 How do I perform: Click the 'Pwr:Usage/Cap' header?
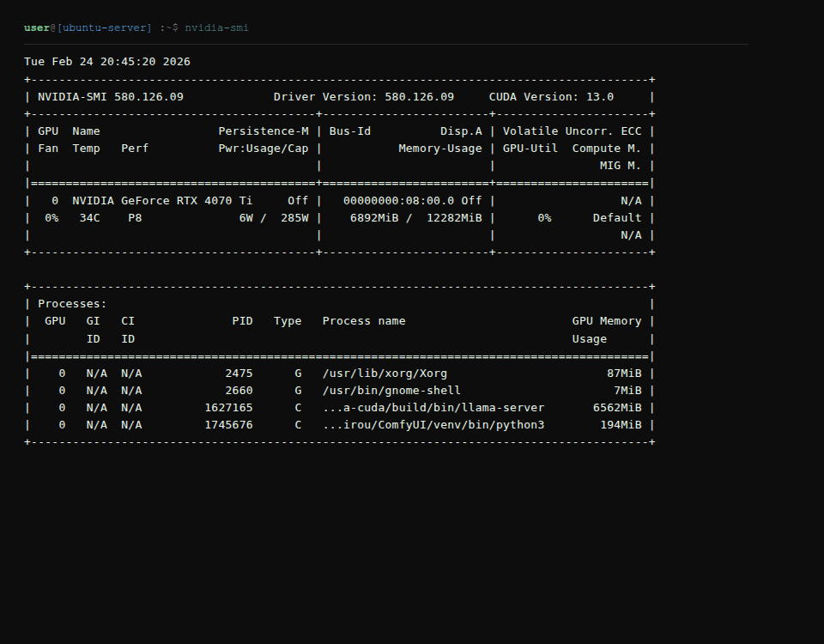264,149
